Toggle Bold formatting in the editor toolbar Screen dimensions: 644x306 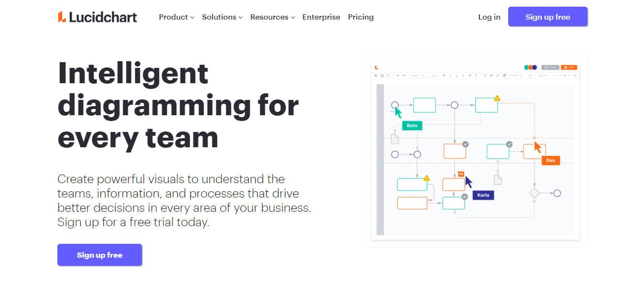443,75
